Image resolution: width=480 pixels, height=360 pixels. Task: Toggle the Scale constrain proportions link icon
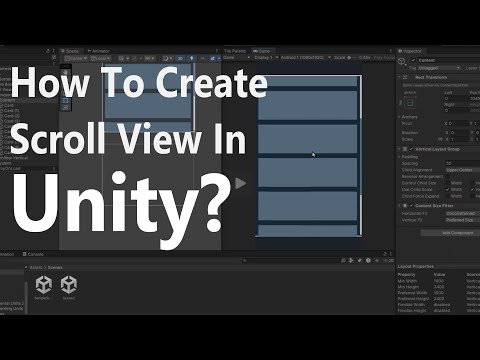[441, 139]
